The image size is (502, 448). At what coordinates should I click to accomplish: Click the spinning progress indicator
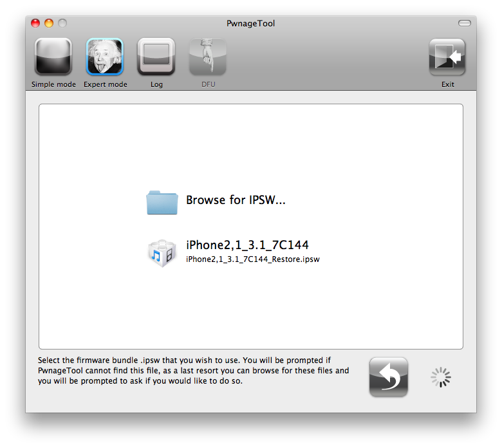(441, 378)
